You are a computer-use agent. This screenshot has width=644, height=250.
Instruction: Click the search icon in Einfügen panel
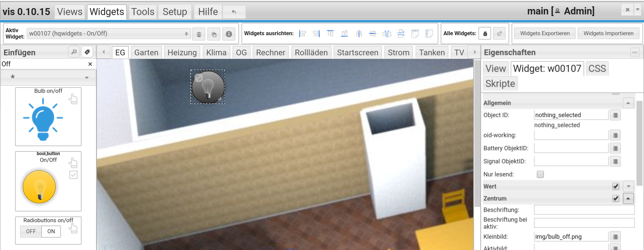pos(74,52)
